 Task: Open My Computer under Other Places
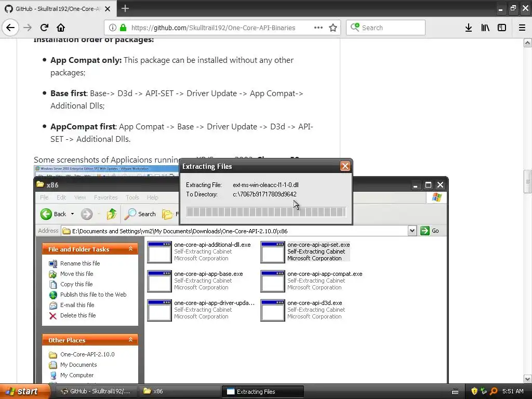pyautogui.click(x=77, y=375)
